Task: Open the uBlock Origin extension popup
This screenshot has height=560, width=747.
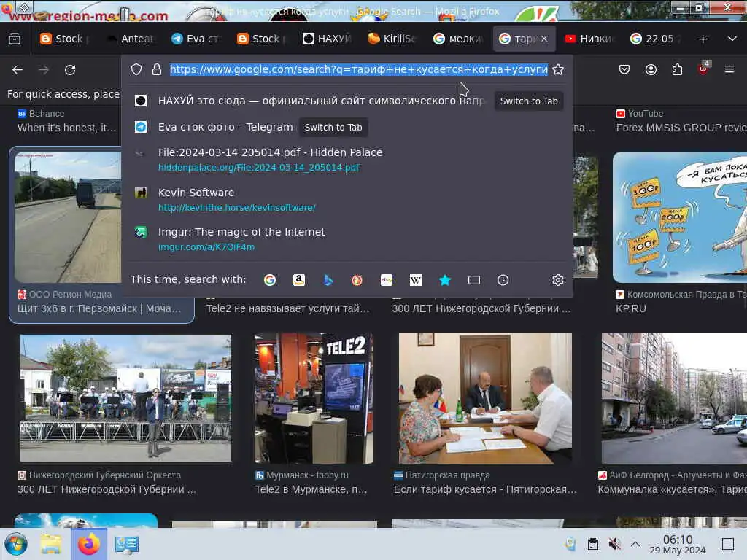Action: pyautogui.click(x=703, y=69)
